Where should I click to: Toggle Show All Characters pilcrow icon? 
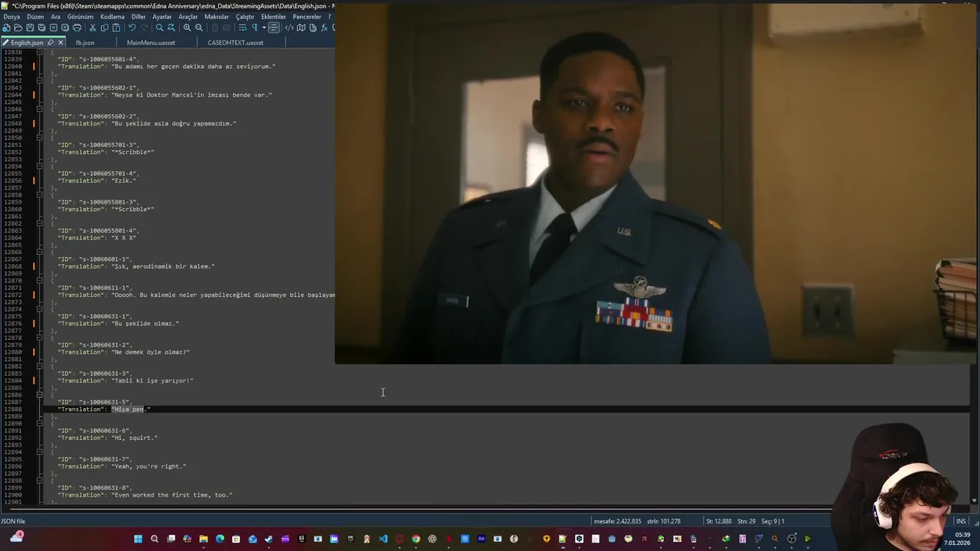point(254,28)
